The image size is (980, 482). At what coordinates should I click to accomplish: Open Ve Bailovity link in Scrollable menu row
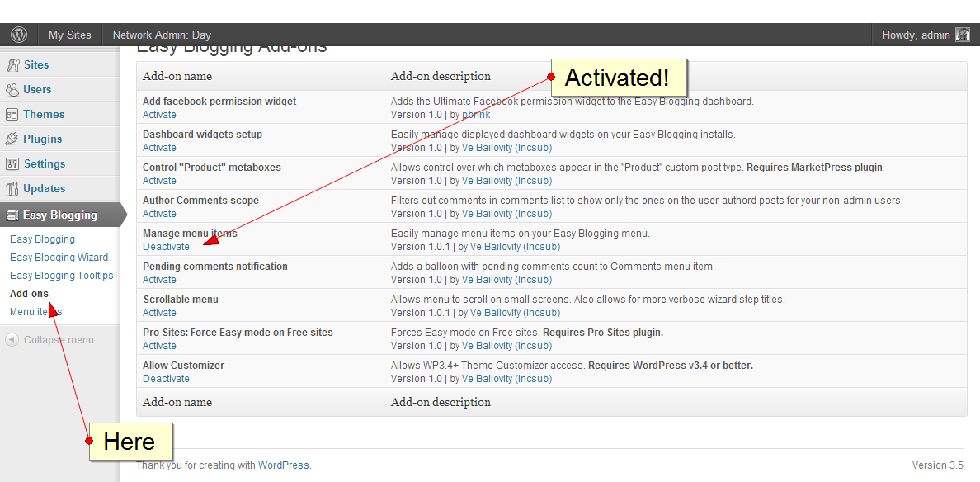tap(515, 313)
